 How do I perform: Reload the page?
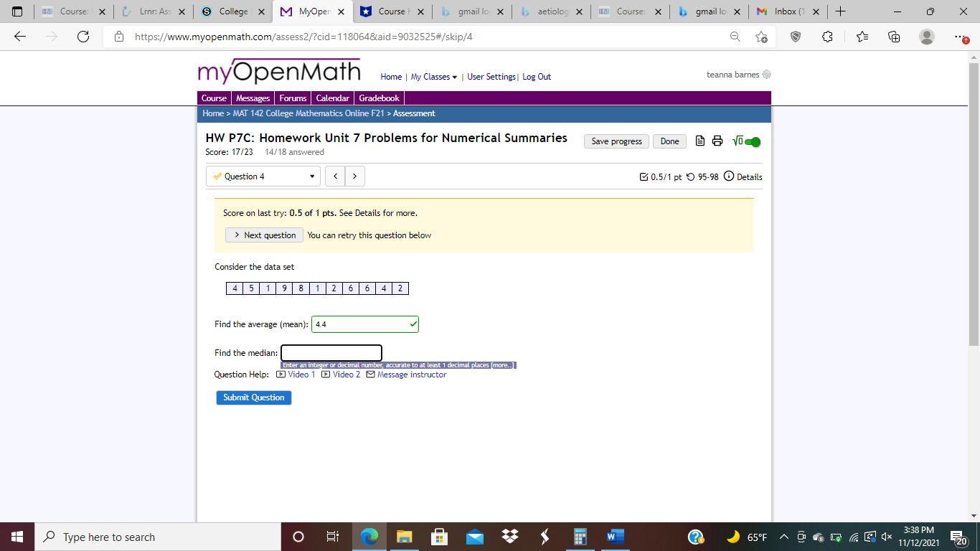tap(83, 37)
